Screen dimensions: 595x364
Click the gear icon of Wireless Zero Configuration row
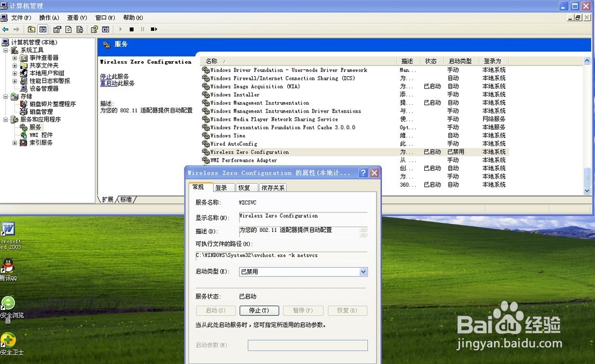[x=206, y=152]
